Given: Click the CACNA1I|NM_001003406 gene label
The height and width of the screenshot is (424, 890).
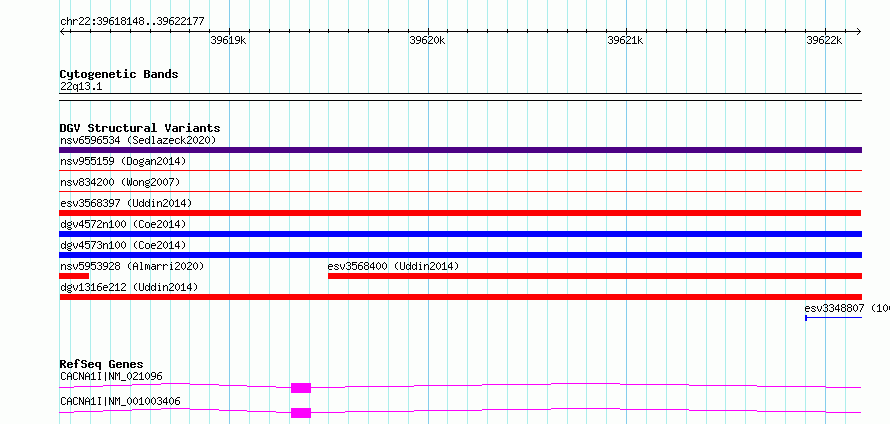Looking at the screenshot, I should 120,401.
